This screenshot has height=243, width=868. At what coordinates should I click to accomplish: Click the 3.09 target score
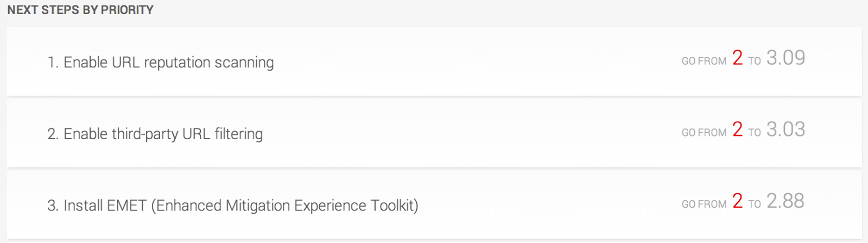[x=785, y=58]
